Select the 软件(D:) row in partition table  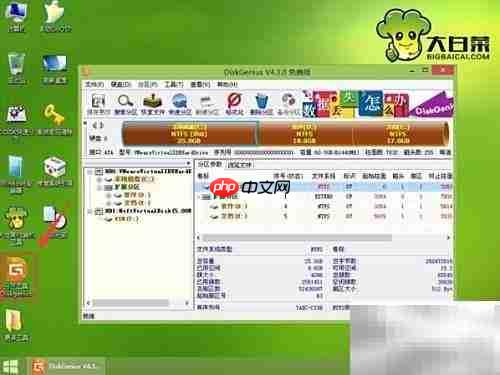(325, 206)
